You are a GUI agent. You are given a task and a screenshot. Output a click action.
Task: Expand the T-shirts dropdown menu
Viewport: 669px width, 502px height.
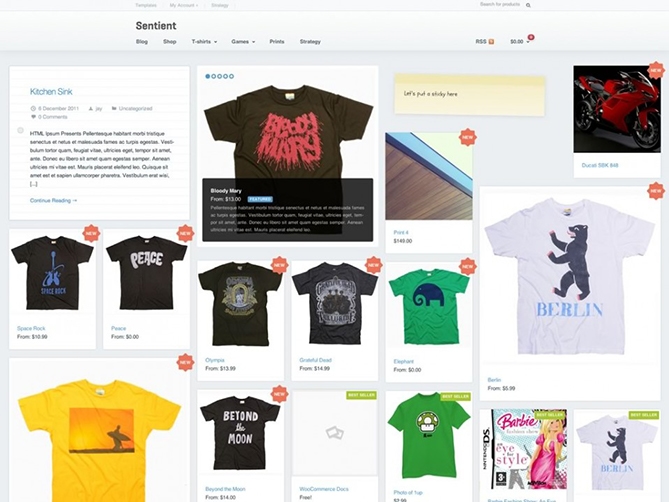pyautogui.click(x=204, y=42)
